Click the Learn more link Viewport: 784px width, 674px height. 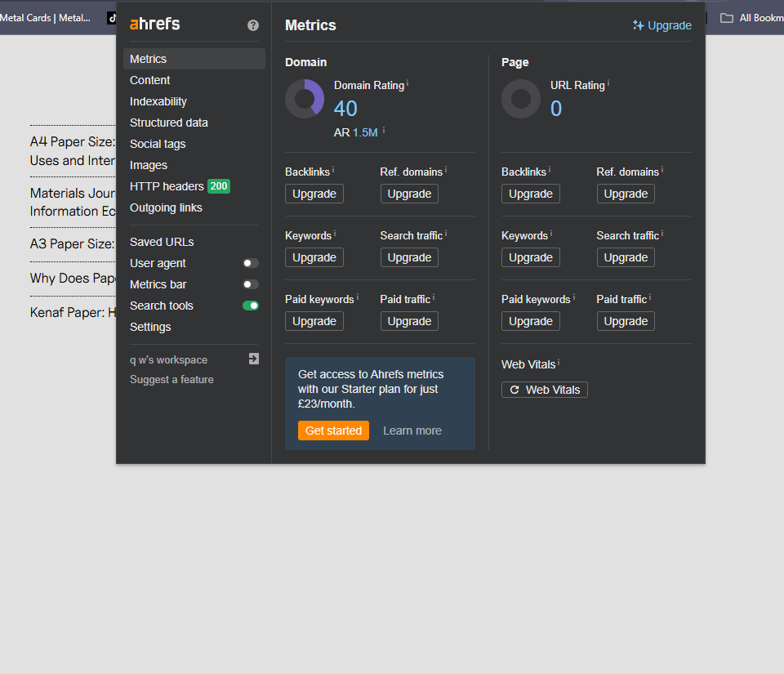412,431
